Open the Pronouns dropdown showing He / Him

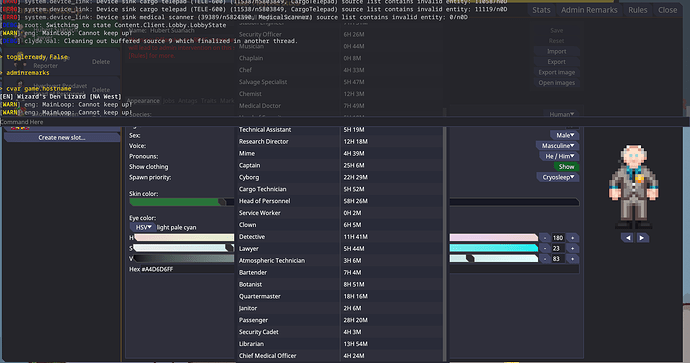pyautogui.click(x=559, y=156)
